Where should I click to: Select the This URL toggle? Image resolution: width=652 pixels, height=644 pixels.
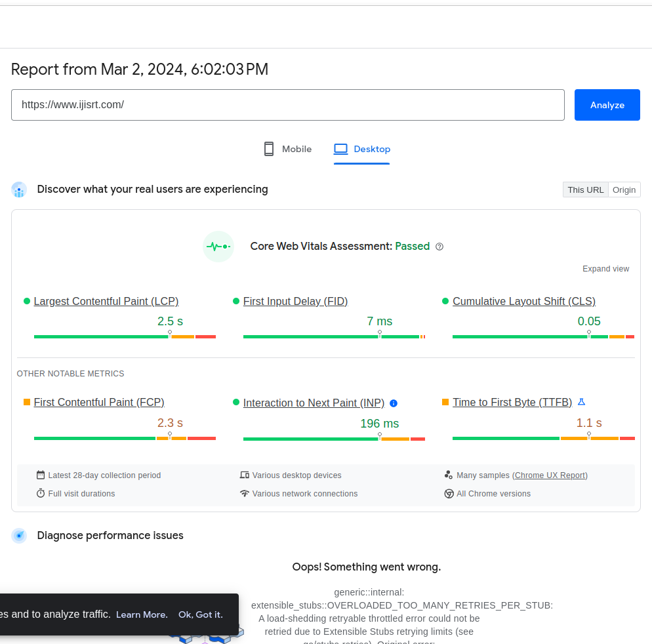(x=585, y=190)
